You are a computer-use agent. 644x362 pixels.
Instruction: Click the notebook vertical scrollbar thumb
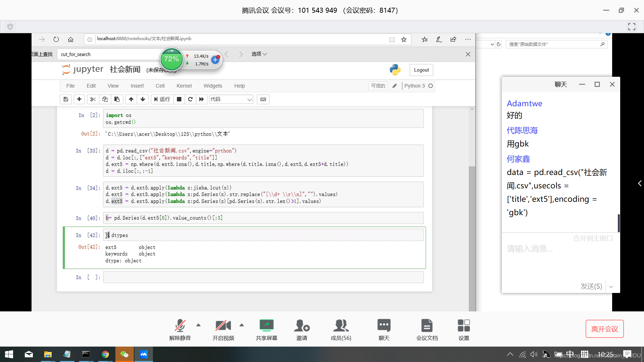(x=472, y=238)
